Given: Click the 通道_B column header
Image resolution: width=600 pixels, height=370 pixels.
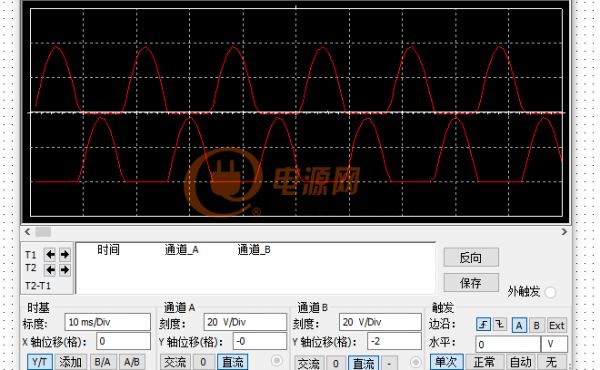Looking at the screenshot, I should 254,250.
